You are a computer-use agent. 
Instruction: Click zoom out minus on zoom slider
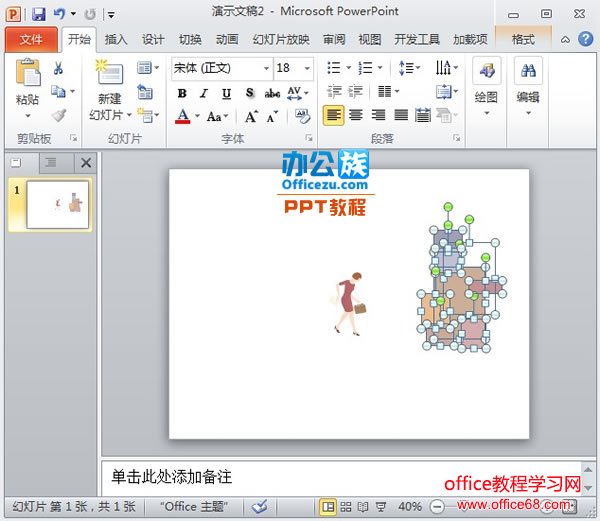click(437, 507)
